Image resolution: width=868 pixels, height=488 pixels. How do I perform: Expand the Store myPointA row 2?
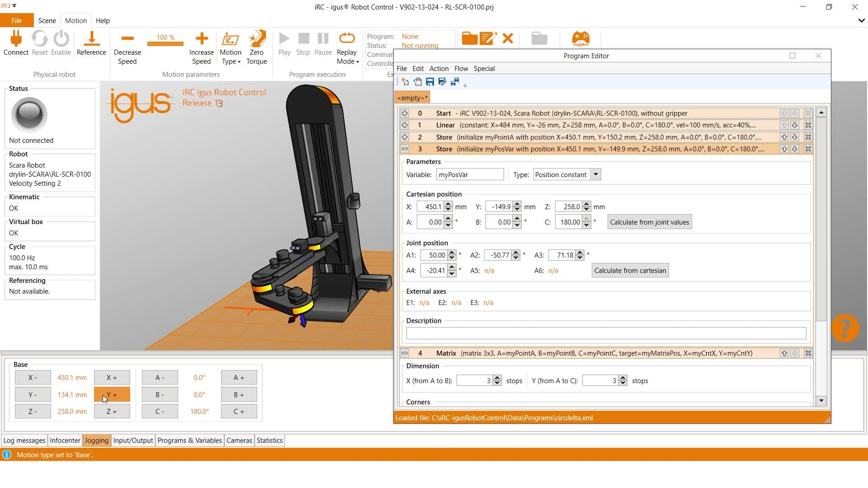coord(405,137)
